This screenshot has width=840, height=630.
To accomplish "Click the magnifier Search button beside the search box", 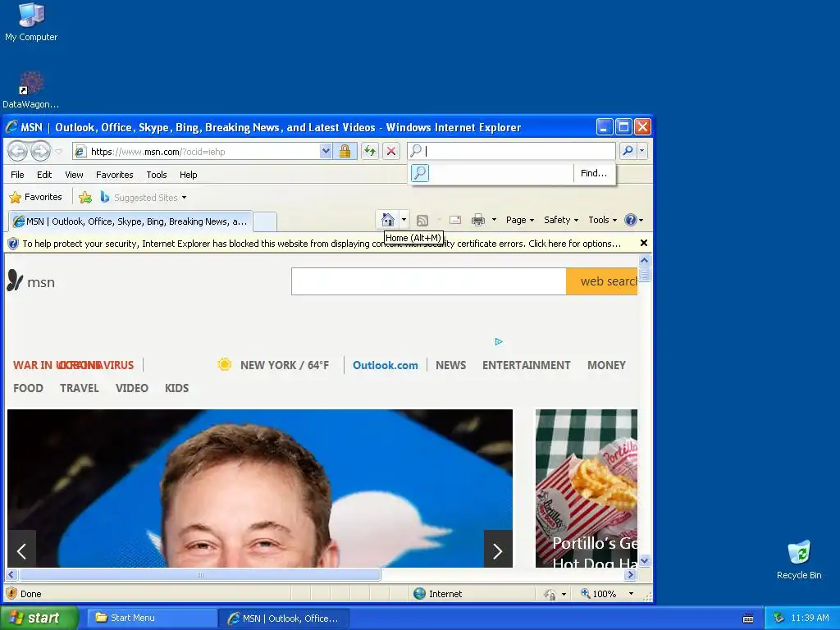I will pos(628,151).
